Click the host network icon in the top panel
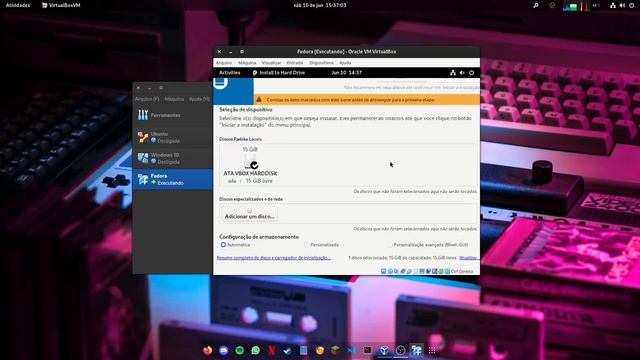640x360 pixels. pos(613,5)
